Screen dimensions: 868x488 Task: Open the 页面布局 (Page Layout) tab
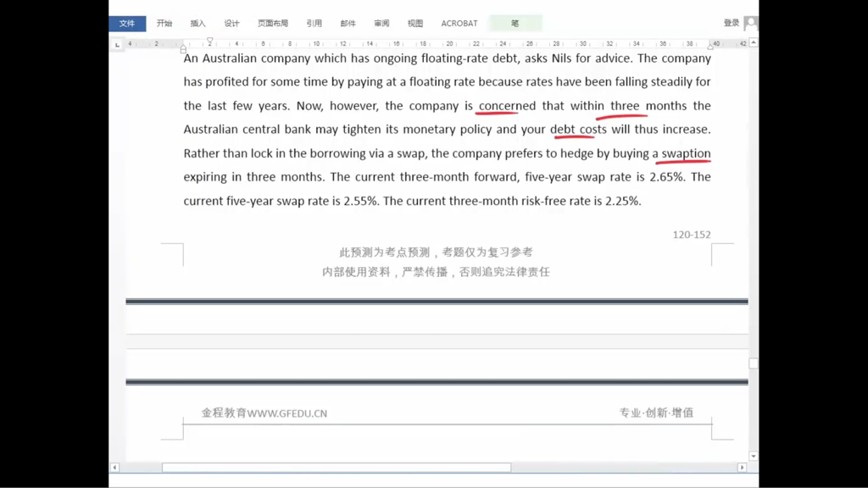pos(273,23)
